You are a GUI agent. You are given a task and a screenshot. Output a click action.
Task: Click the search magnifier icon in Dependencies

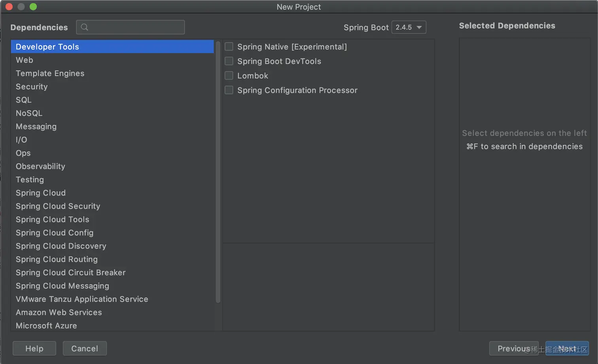coord(84,27)
